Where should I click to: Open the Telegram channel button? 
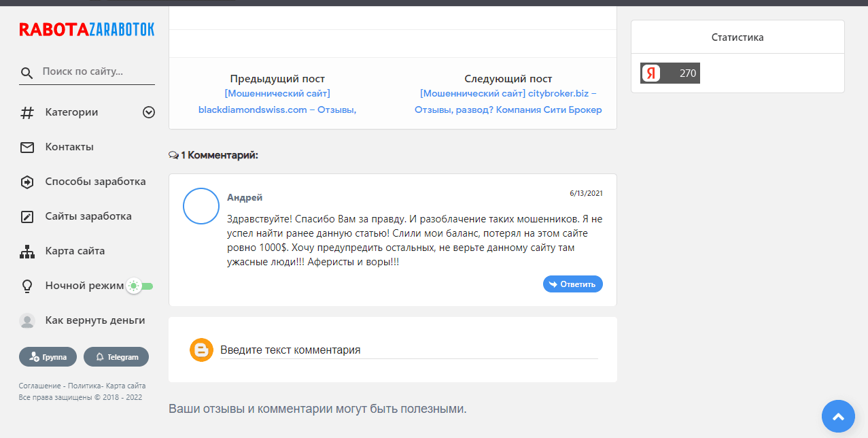coord(116,356)
